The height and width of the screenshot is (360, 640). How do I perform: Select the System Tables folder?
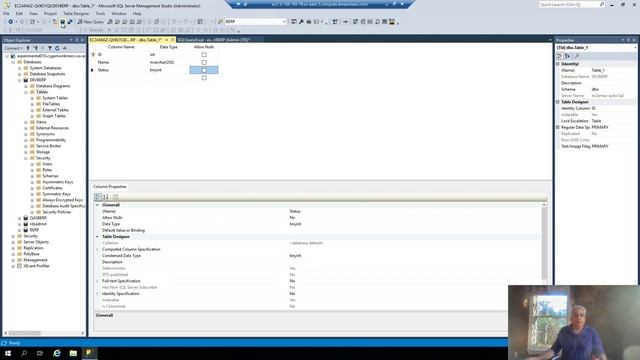[x=55, y=98]
